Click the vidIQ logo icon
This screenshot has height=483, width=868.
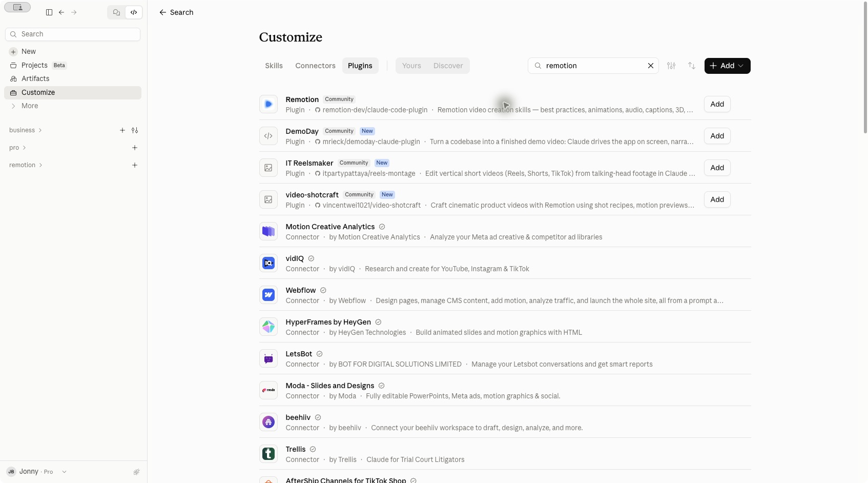pyautogui.click(x=268, y=263)
